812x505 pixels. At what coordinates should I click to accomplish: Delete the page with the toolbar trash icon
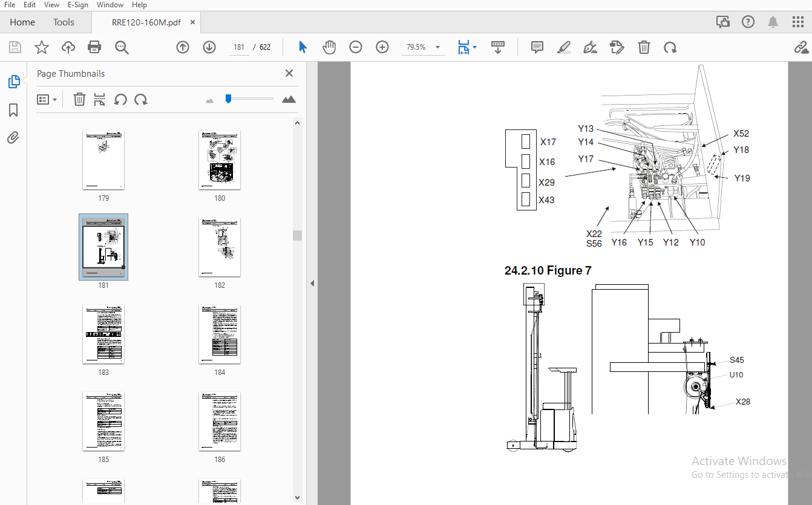(644, 47)
